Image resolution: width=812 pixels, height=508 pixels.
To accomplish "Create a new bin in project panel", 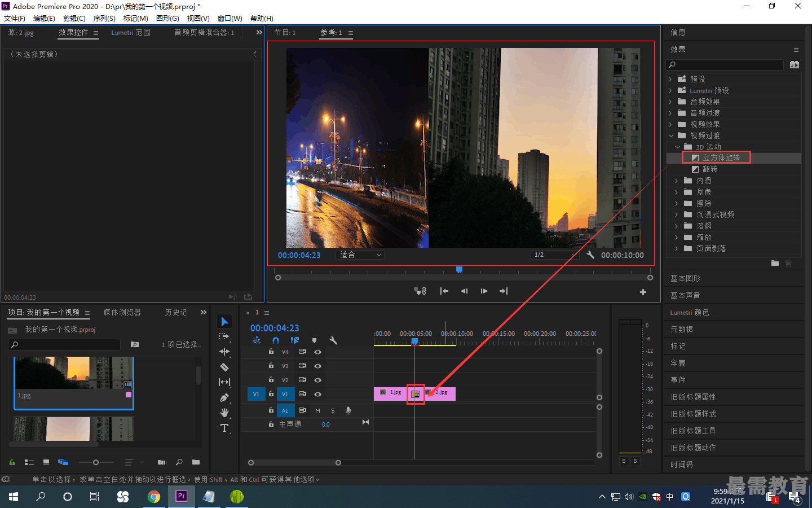I will coord(196,462).
